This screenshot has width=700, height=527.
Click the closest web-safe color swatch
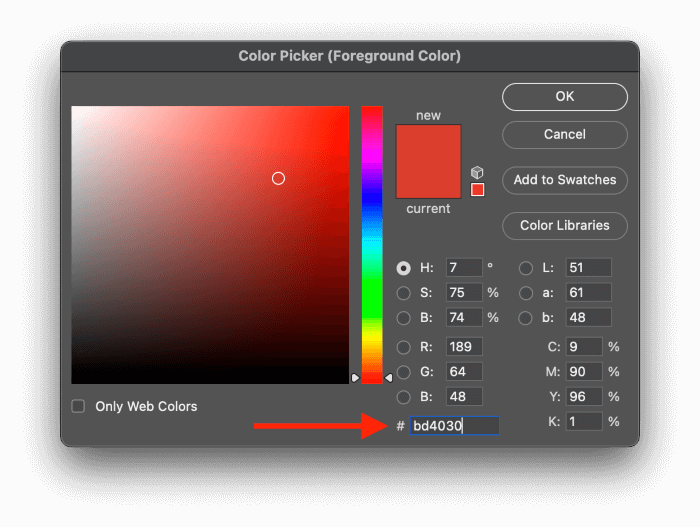click(478, 189)
